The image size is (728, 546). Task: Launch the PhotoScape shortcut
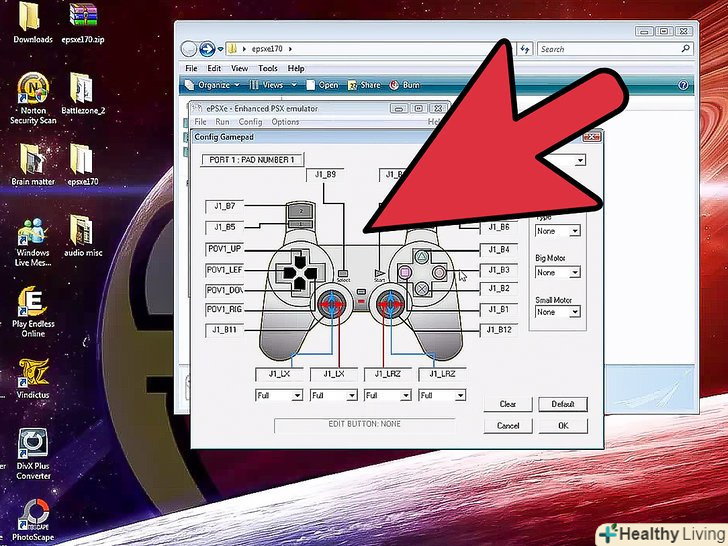click(32, 514)
